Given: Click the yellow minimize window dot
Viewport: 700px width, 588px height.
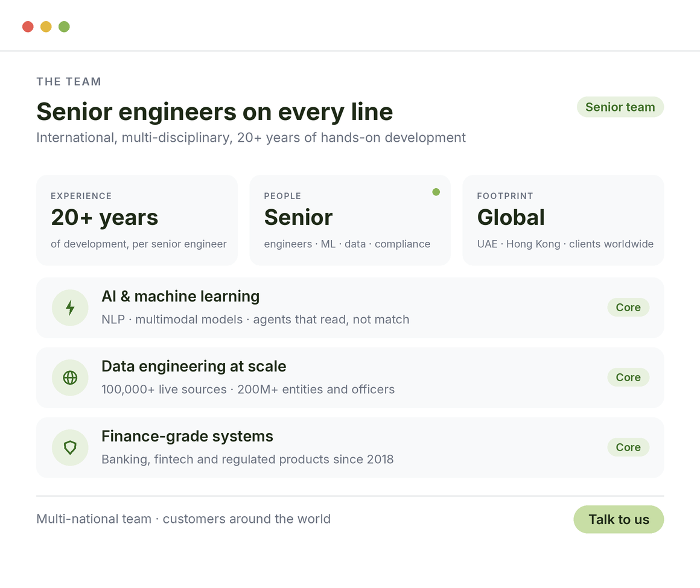Looking at the screenshot, I should pyautogui.click(x=46, y=27).
